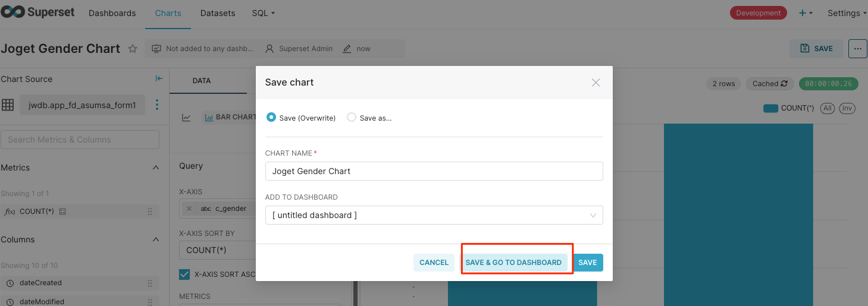Viewport: 868px width, 306px height.
Task: Switch to the Datasets tab
Action: point(218,13)
